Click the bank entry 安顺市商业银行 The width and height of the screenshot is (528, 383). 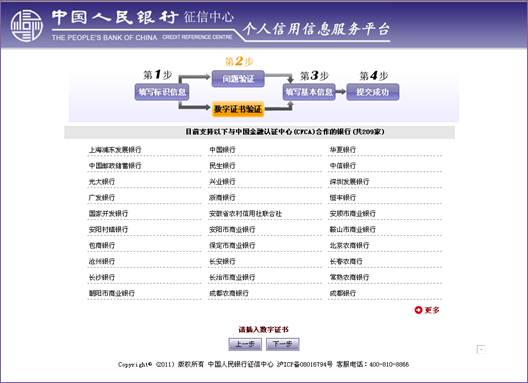pos(352,214)
